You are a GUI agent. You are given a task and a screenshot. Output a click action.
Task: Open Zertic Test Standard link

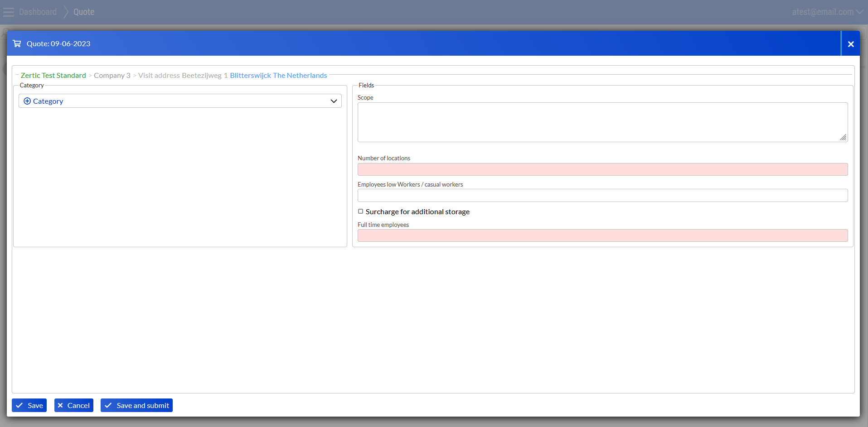coord(53,76)
